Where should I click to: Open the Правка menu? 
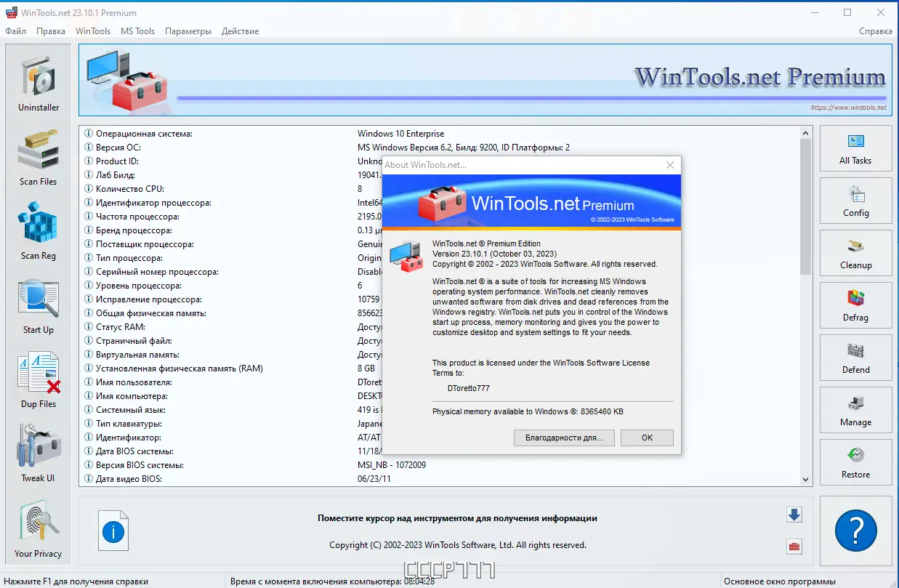pos(51,31)
